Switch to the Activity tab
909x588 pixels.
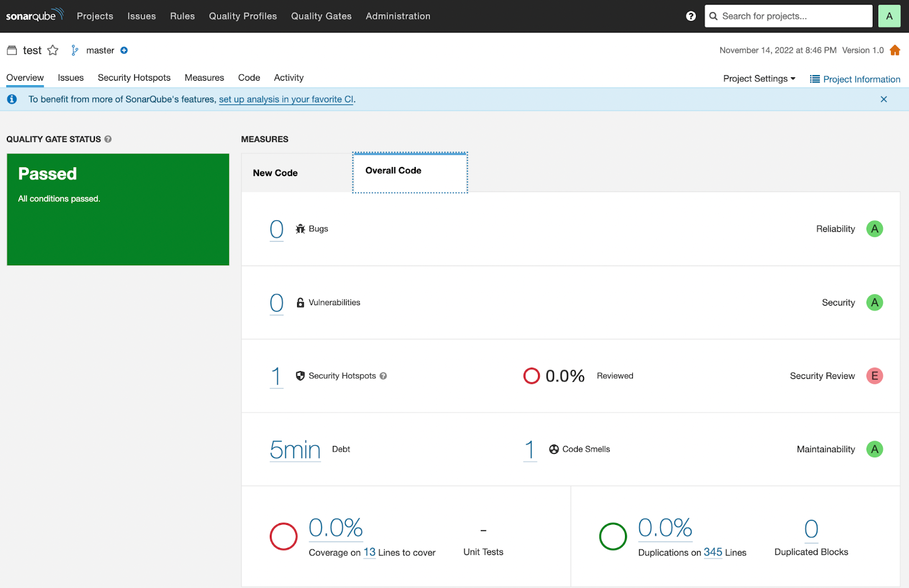tap(288, 77)
